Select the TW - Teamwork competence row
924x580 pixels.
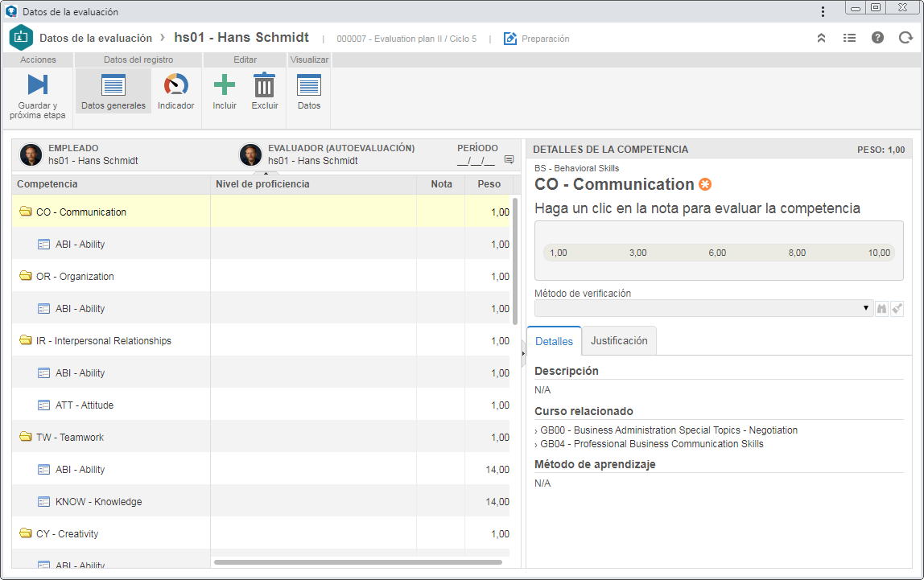pyautogui.click(x=262, y=437)
